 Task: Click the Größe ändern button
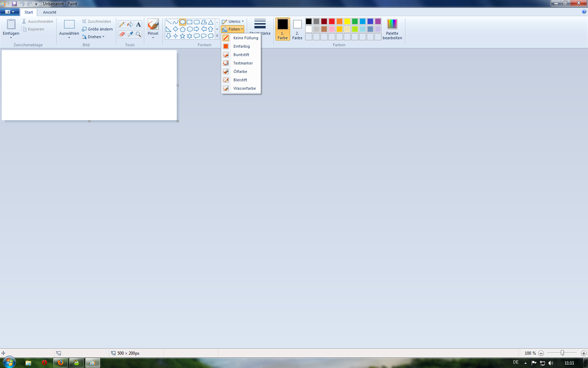pos(97,29)
